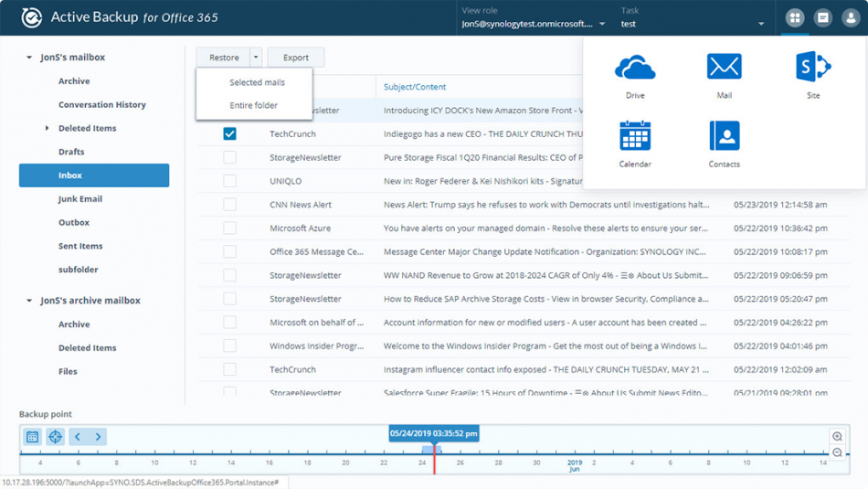This screenshot has height=489, width=868.
Task: Check the CNN News Alert checkbox
Action: 229,205
